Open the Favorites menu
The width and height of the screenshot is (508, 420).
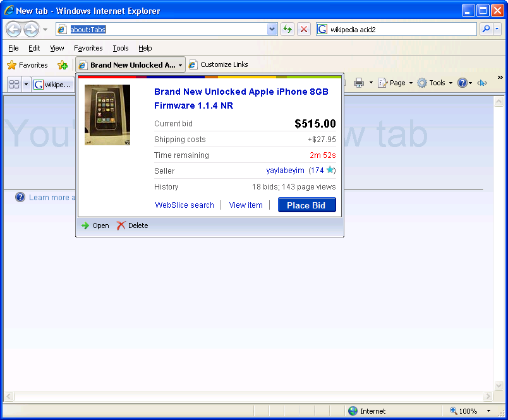point(88,48)
